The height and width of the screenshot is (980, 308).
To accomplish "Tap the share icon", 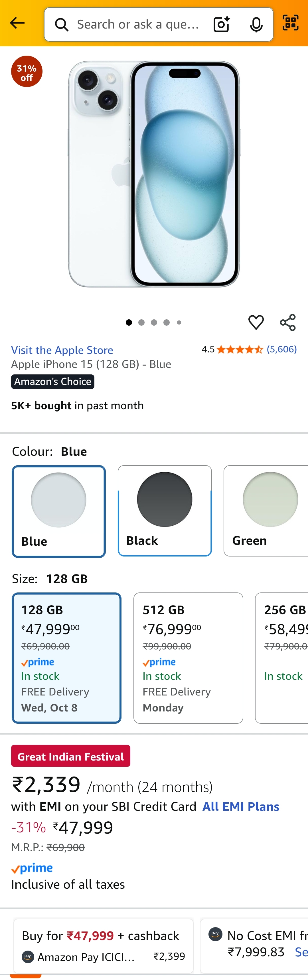I will point(287,322).
